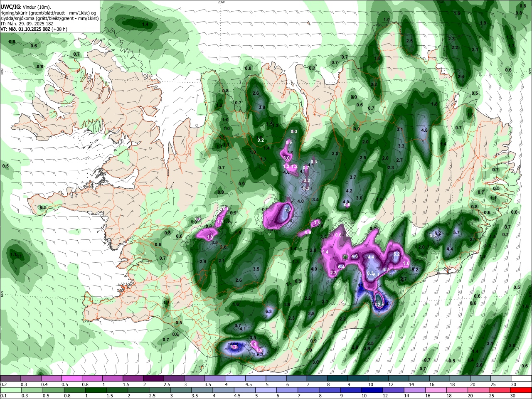Image resolution: width=532 pixels, height=399 pixels.
Task: Select top legend dark purple swatch between 2 and 2.5
Action: click(x=153, y=378)
